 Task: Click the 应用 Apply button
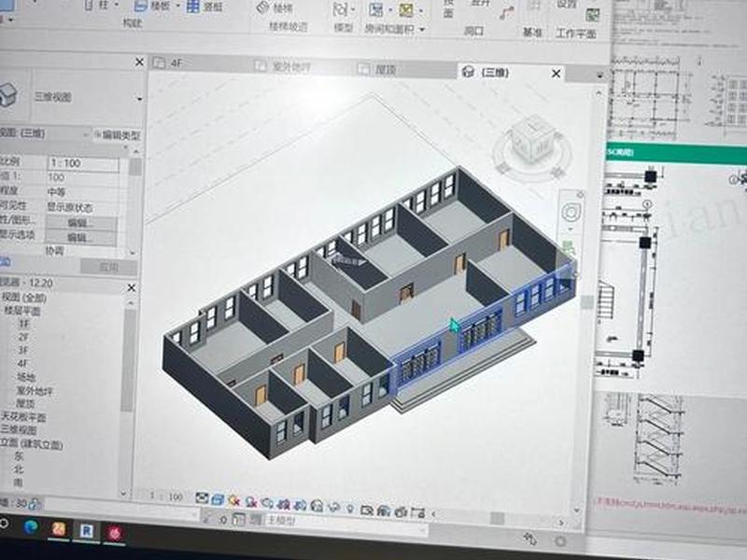point(108,267)
